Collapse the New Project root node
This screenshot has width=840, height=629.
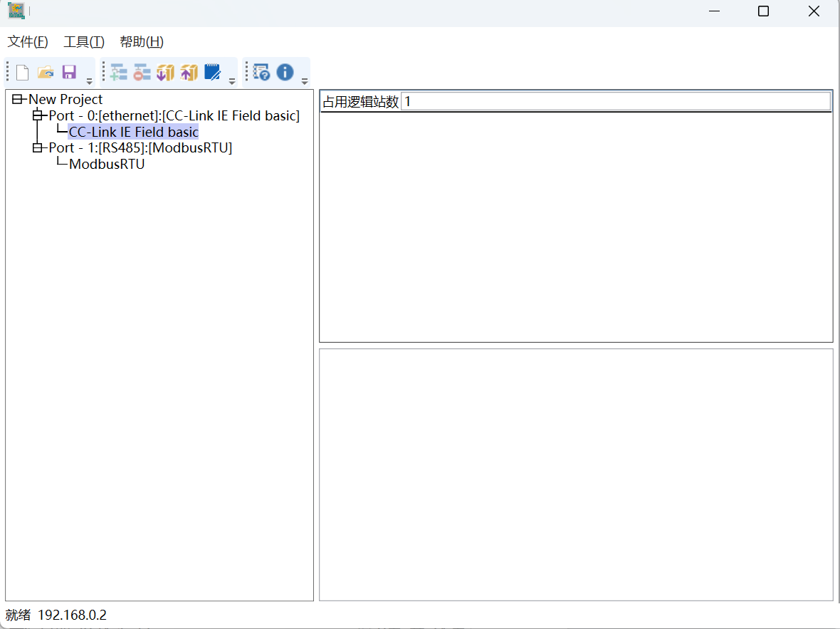coord(17,99)
